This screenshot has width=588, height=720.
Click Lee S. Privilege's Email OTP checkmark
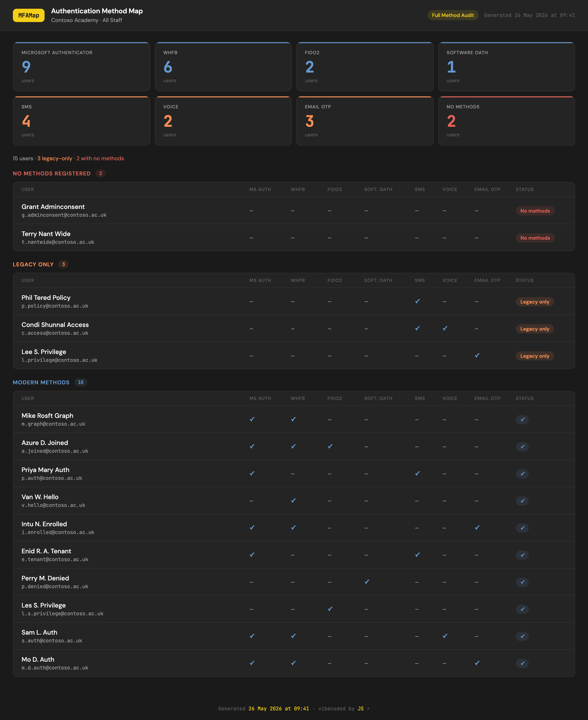point(477,355)
